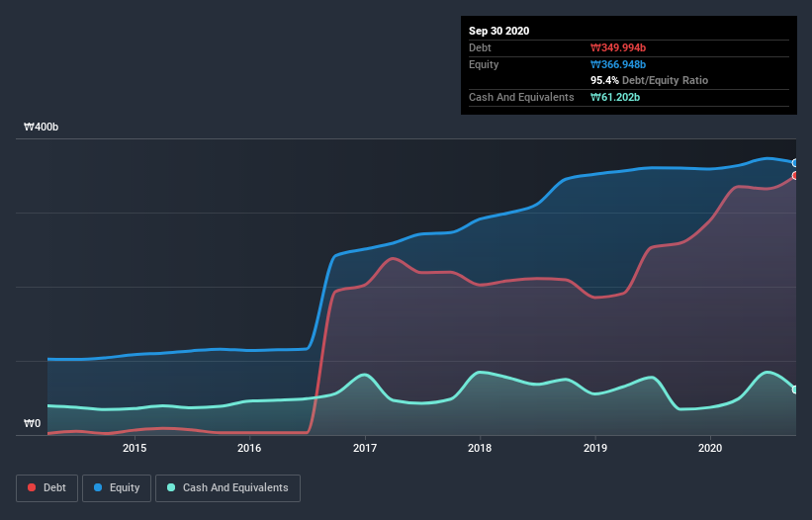Click the ₩366.948b equity value
The image size is (812, 520).
618,64
